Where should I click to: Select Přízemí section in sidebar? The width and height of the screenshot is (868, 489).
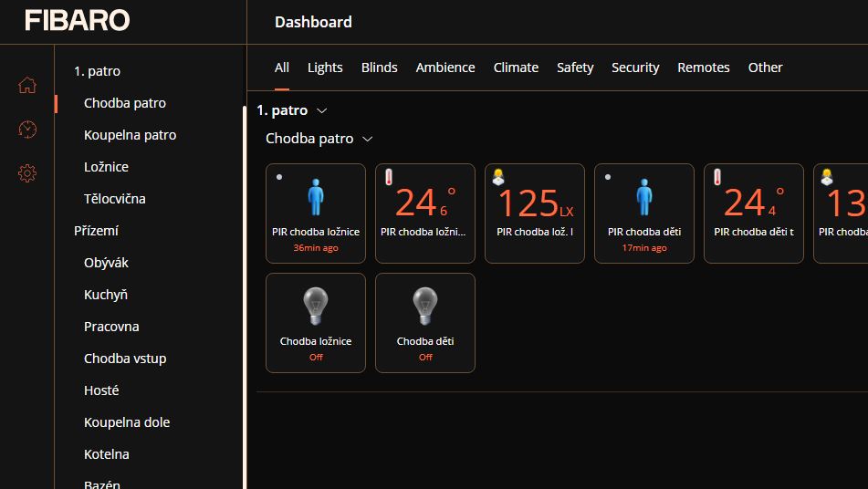[96, 231]
